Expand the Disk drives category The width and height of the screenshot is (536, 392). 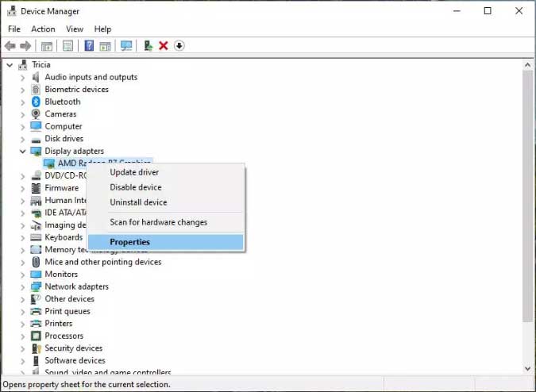tap(22, 139)
